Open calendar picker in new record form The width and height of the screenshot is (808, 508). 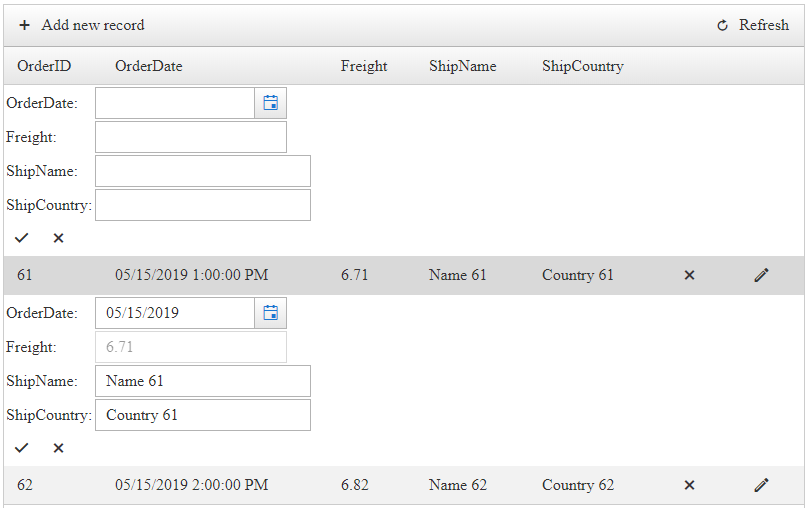270,103
